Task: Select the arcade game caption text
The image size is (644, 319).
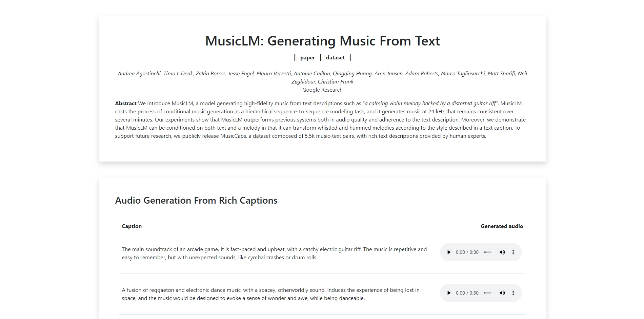Action: tap(274, 253)
